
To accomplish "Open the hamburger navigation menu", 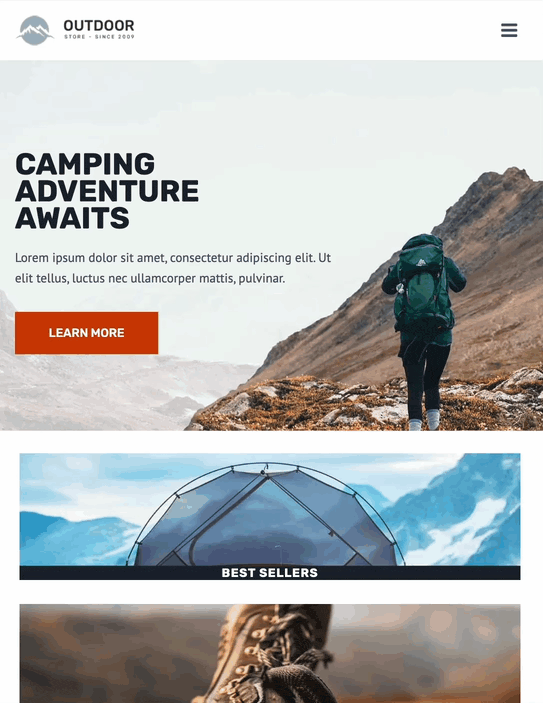I will (x=509, y=30).
